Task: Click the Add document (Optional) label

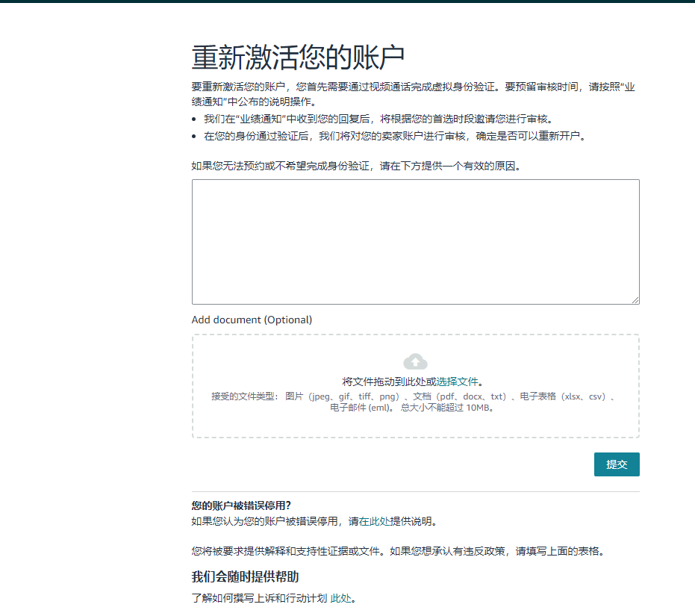Action: pyautogui.click(x=252, y=320)
